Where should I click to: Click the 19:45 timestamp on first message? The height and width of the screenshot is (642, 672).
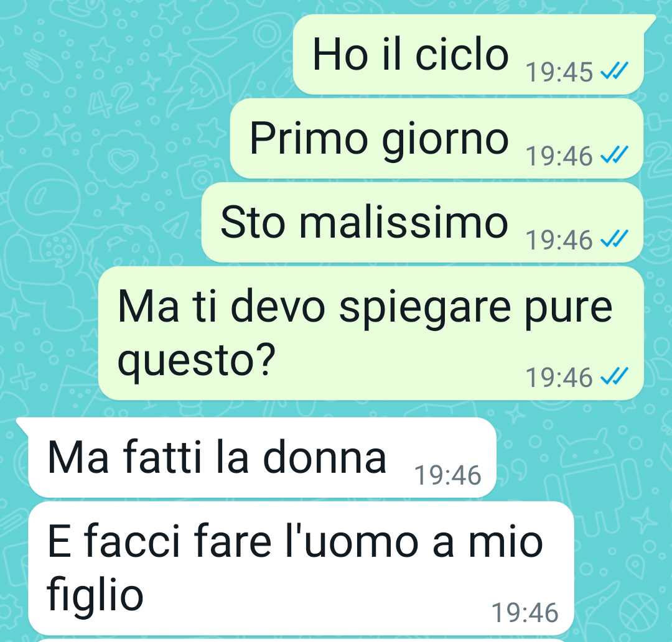[x=559, y=72]
